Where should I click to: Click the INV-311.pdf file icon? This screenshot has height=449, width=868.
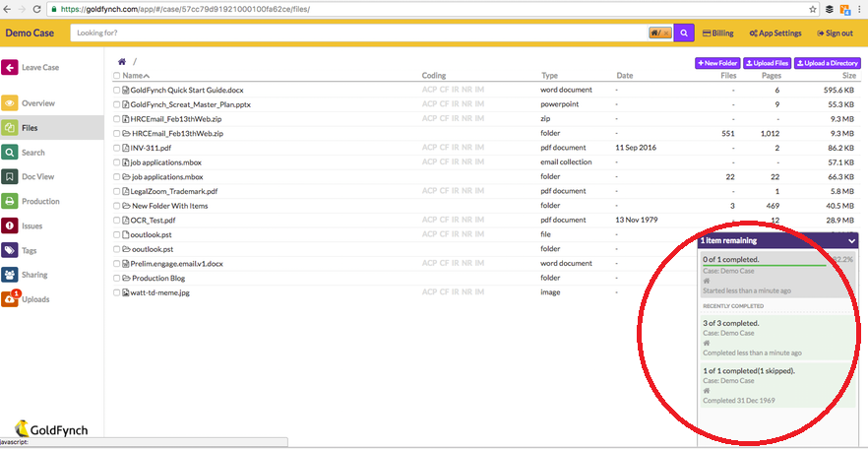(x=126, y=148)
